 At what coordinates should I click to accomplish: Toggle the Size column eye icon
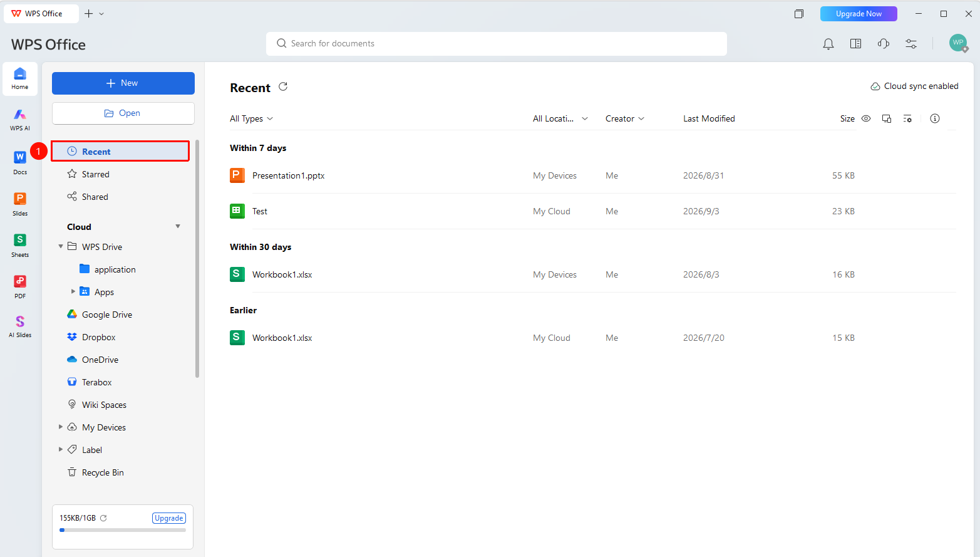[866, 118]
